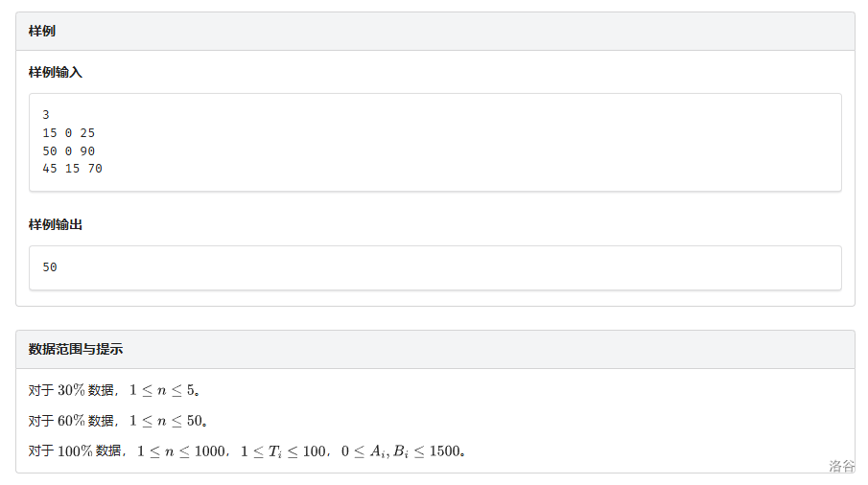Click the 数据范围与提示 section header
Screen dimensions: 868x485
[76, 349]
